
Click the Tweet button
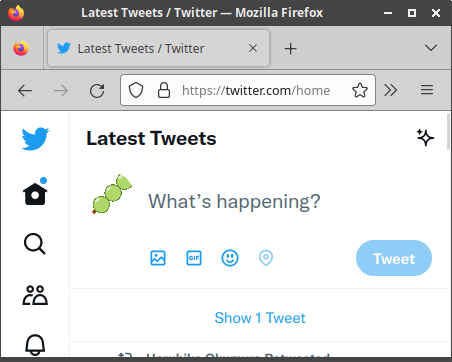point(394,258)
